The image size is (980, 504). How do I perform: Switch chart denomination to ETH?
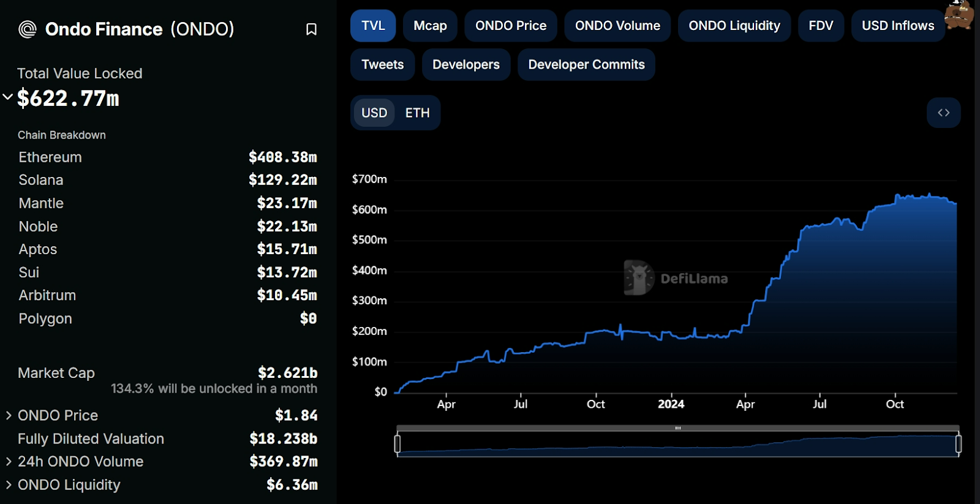pyautogui.click(x=418, y=113)
